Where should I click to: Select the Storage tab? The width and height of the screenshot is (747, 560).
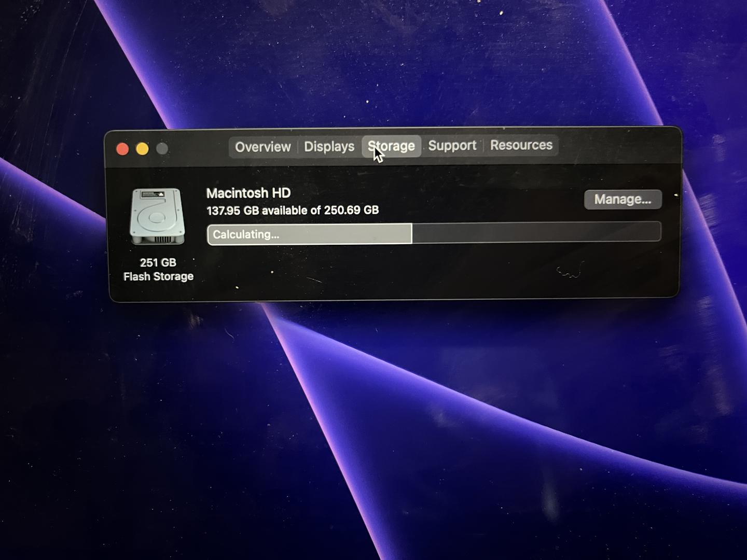[x=391, y=146]
